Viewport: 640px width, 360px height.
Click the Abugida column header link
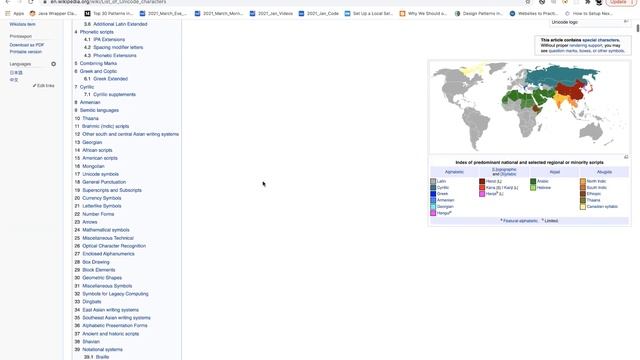click(604, 172)
